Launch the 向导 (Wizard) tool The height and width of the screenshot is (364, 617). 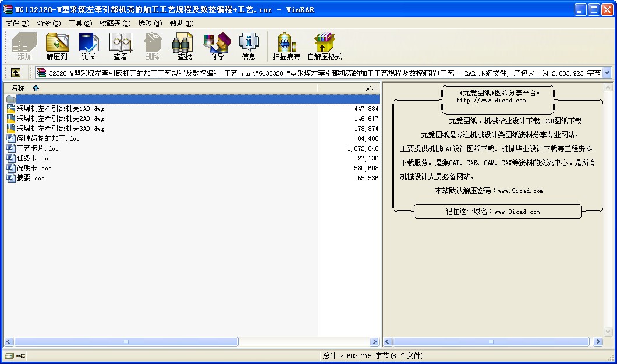[217, 47]
